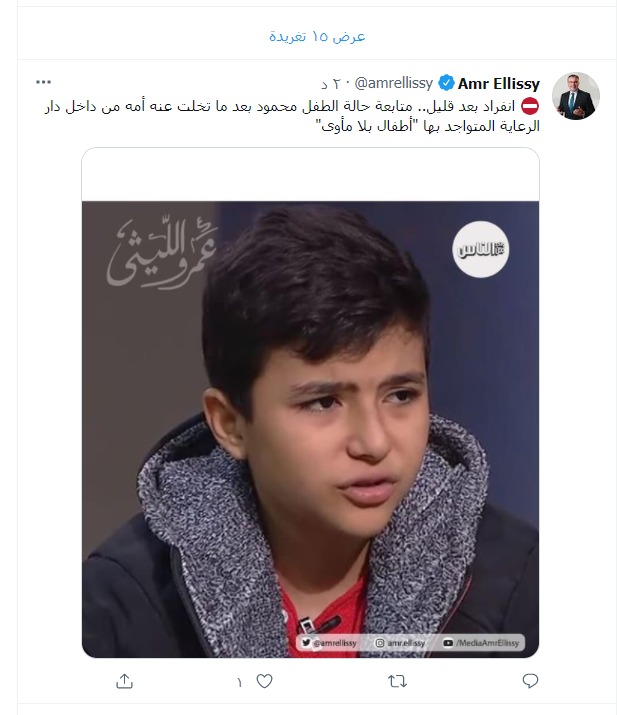Click the Instagram amr.ellissy overlay label
The height and width of the screenshot is (715, 617).
tap(400, 642)
